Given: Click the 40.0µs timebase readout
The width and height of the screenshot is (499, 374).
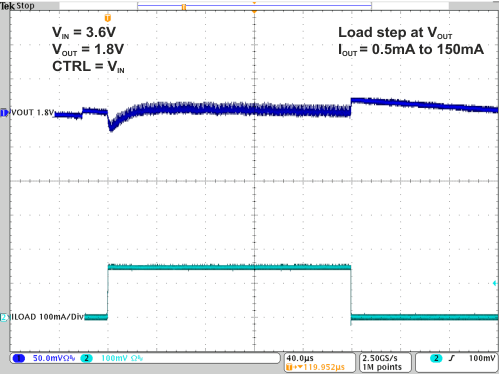Looking at the screenshot, I should pyautogui.click(x=300, y=358).
